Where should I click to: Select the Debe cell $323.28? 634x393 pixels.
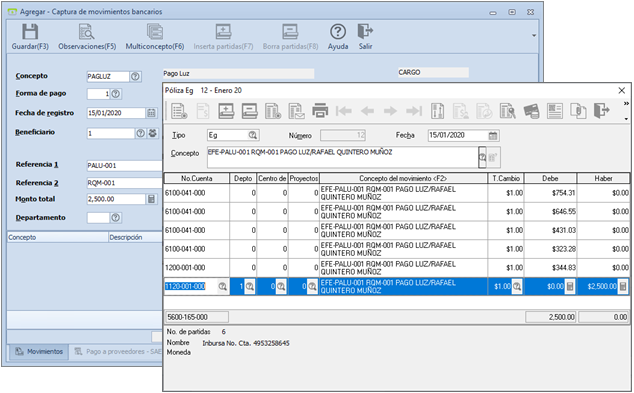click(x=550, y=249)
